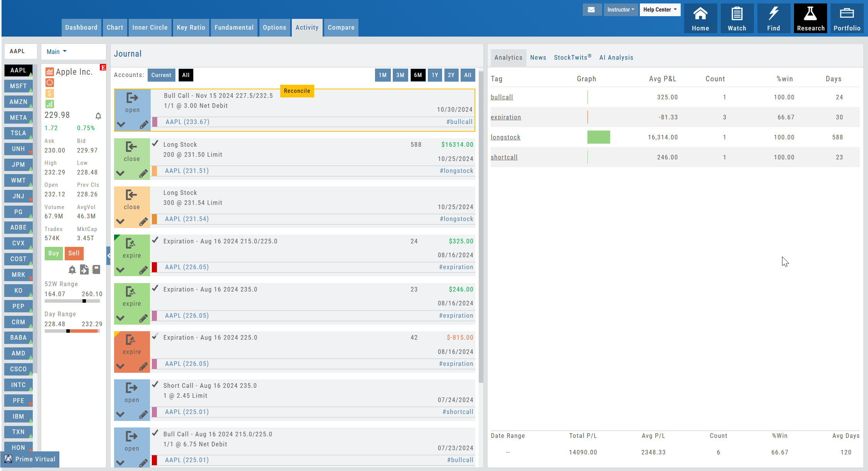Open the mail envelope icon

tap(591, 10)
